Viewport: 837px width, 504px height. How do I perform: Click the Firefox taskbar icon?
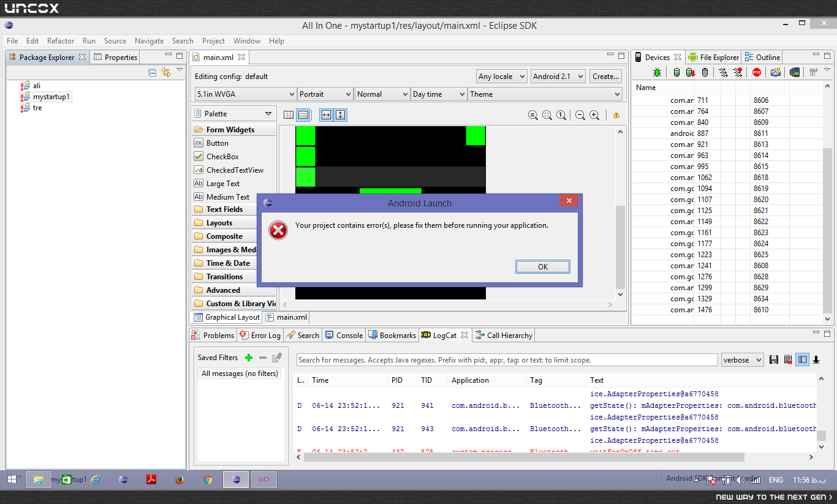click(180, 480)
